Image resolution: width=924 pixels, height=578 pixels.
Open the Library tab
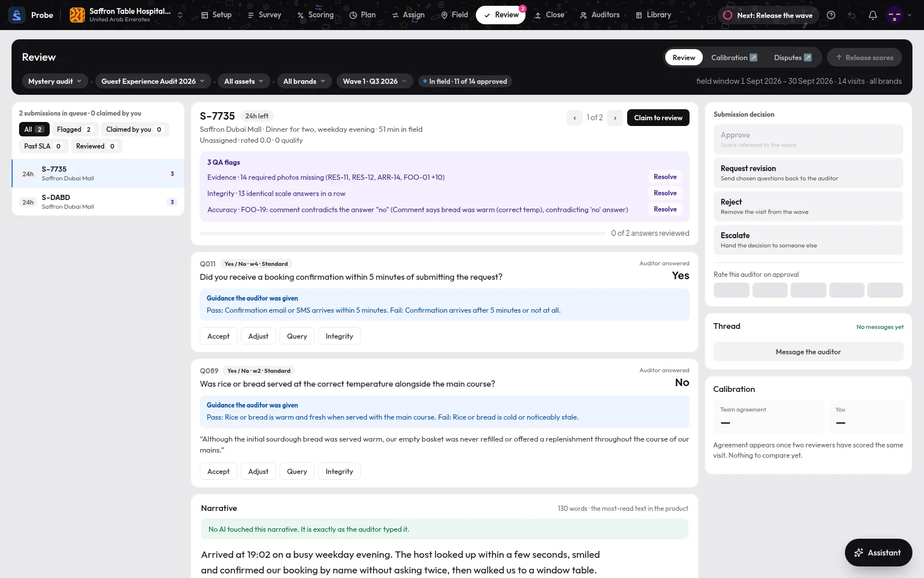[x=653, y=15]
